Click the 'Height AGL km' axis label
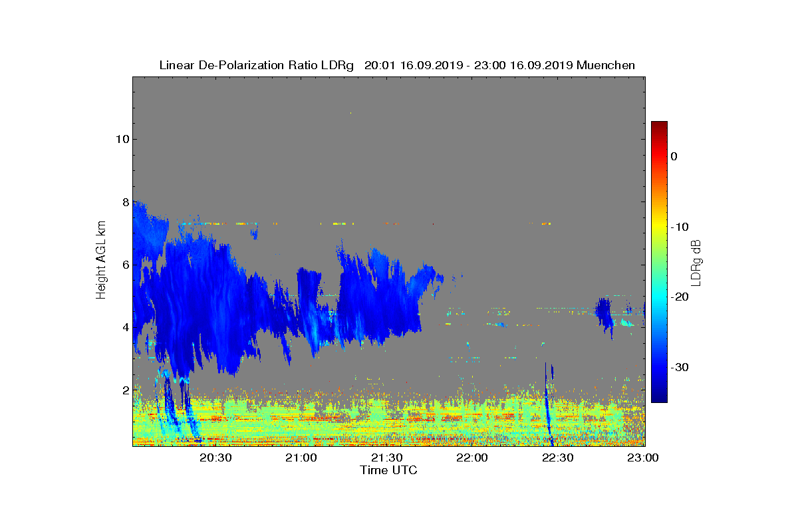The height and width of the screenshot is (532, 798). point(101,261)
